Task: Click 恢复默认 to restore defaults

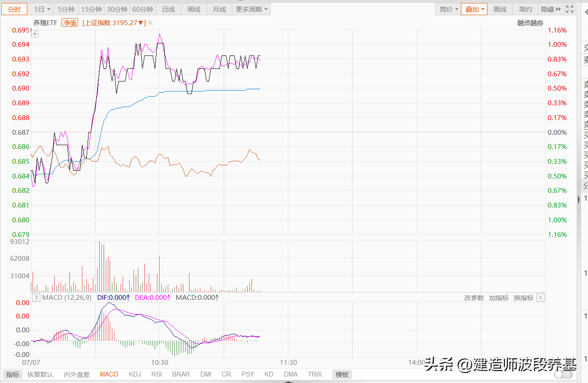Action: click(x=40, y=374)
